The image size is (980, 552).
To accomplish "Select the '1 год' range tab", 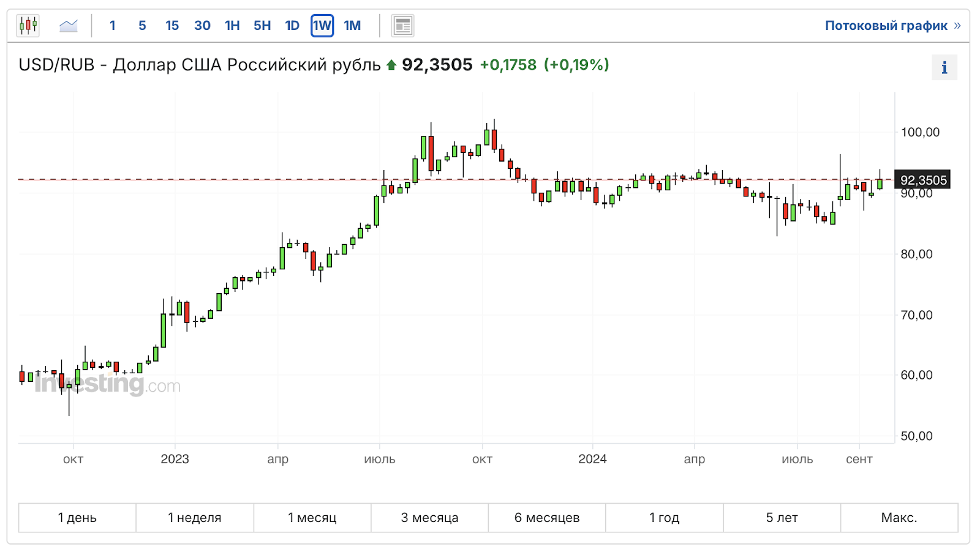I will click(x=665, y=518).
